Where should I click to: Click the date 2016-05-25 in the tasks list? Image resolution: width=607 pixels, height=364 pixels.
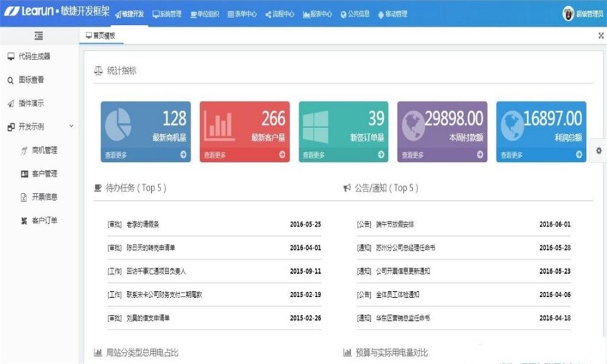click(x=306, y=224)
